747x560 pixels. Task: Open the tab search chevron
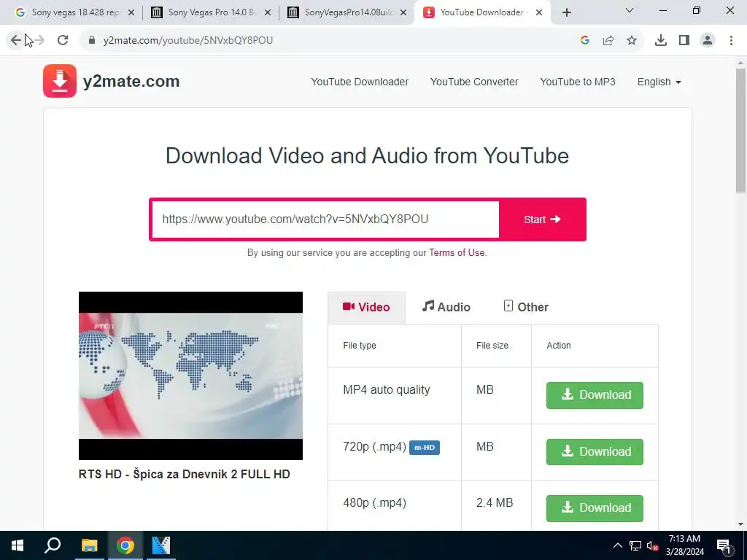tap(630, 10)
